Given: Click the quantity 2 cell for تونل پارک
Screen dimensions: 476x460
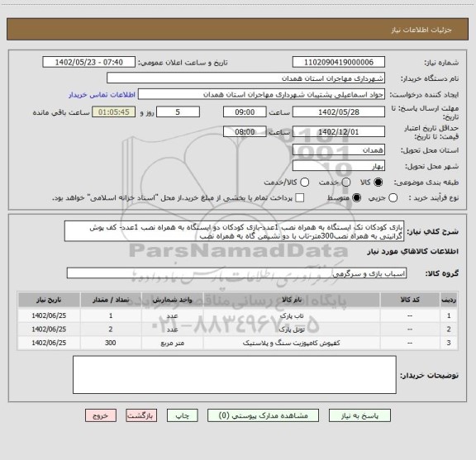Looking at the screenshot, I should click(111, 330).
